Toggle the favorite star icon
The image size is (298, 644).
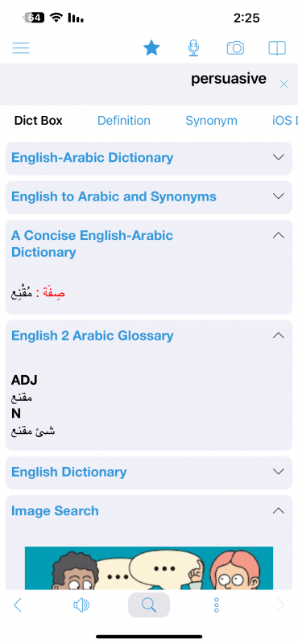(x=151, y=48)
